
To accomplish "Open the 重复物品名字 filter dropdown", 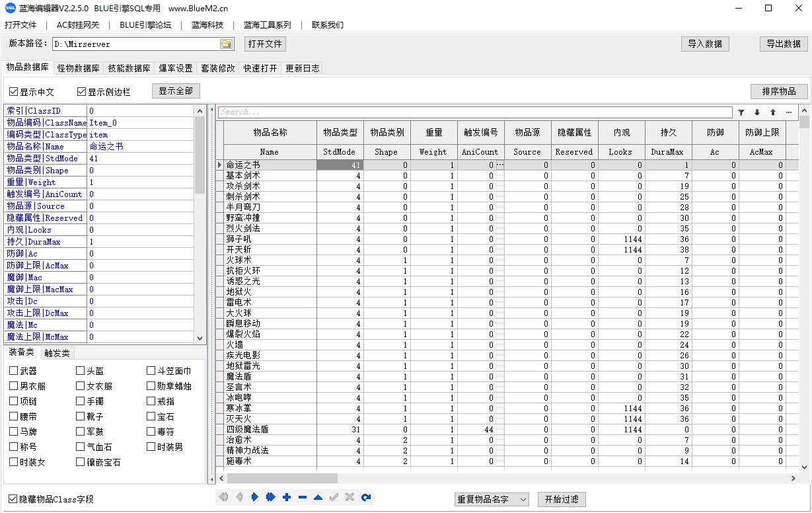I will coord(492,499).
